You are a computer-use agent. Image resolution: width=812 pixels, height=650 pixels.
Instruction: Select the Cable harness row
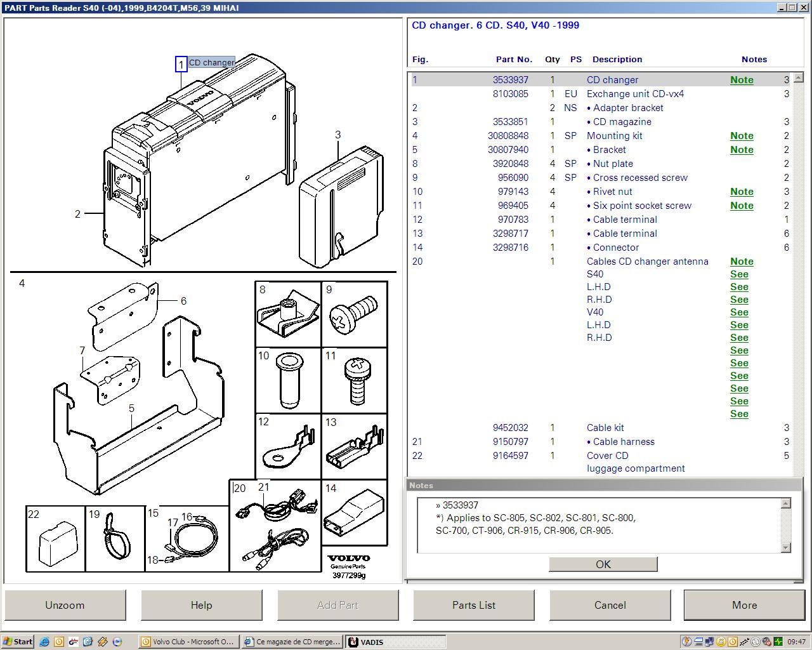[x=600, y=442]
